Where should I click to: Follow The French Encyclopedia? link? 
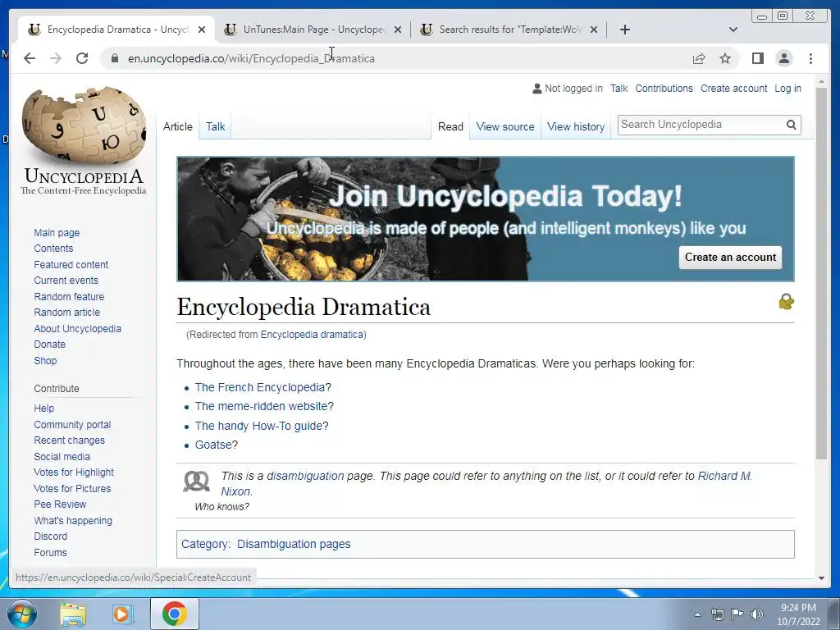pyautogui.click(x=263, y=387)
